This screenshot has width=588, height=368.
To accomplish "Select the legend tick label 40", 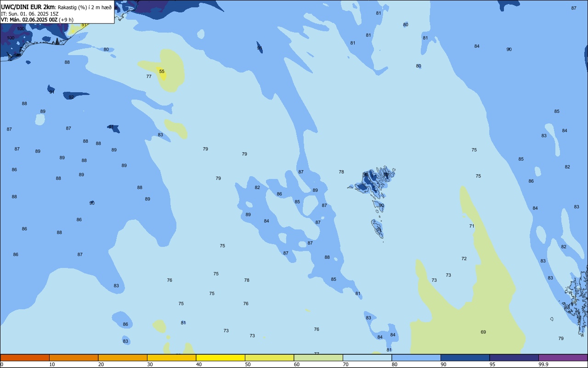I will click(x=199, y=364).
